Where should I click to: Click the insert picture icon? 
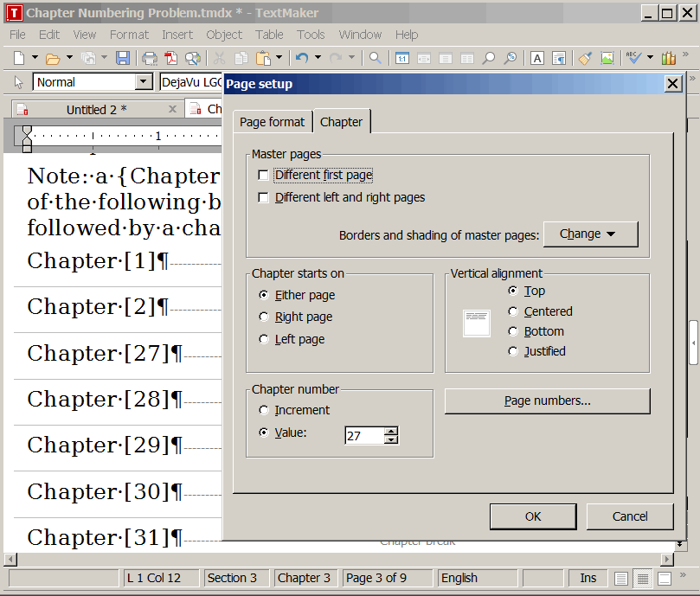pyautogui.click(x=607, y=58)
